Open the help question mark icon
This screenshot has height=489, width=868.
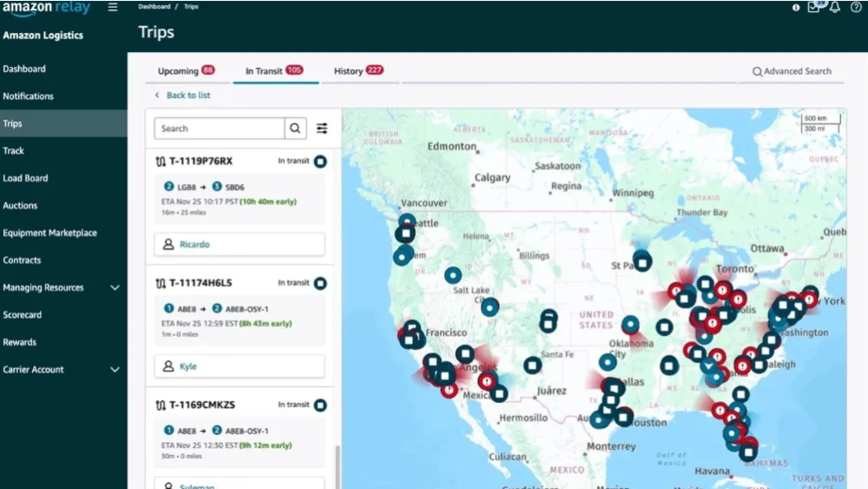[856, 7]
